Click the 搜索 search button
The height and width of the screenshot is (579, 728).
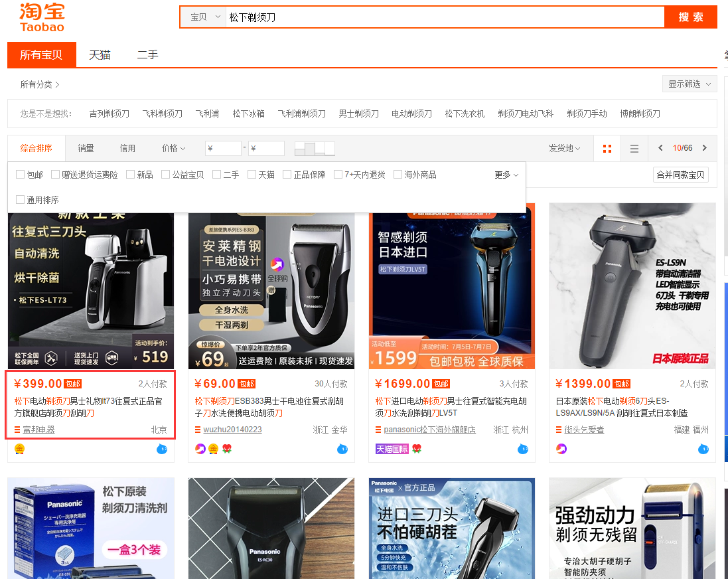coord(690,17)
